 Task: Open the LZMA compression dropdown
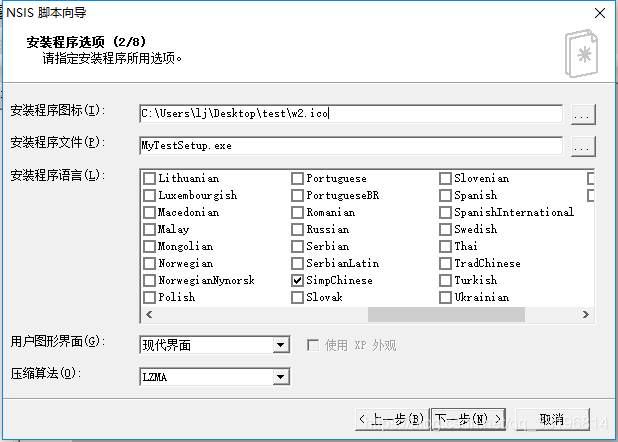[215, 377]
